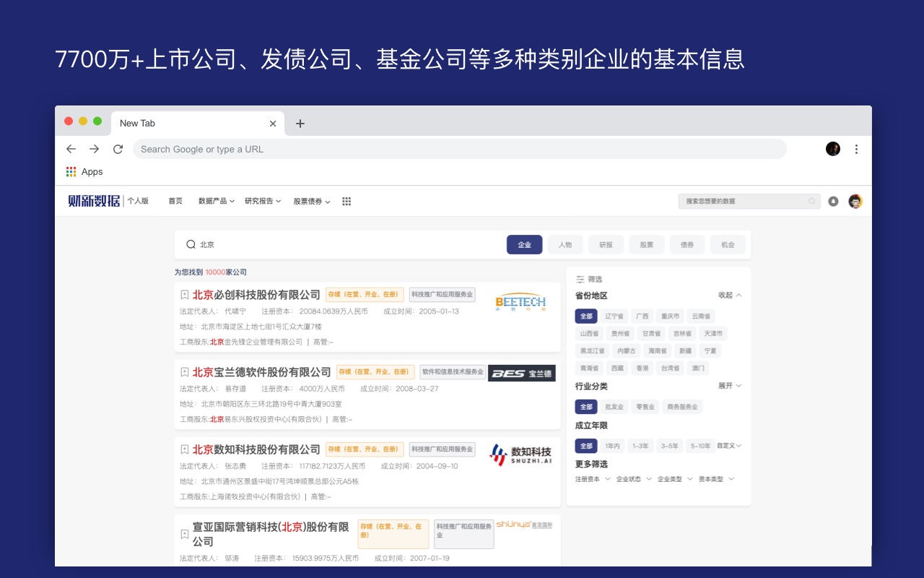Open Apps shortcut in bookmarks bar
The width and height of the screenshot is (924, 578).
pyautogui.click(x=84, y=172)
